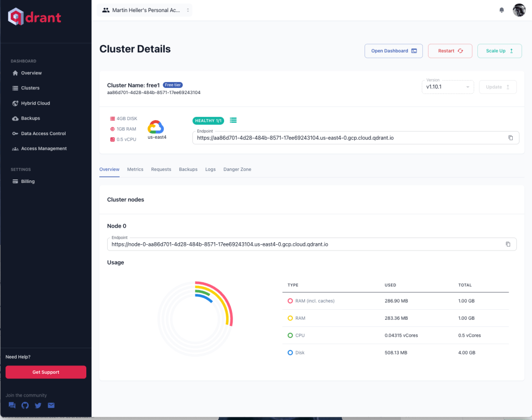
Task: Open the notifications bell
Action: point(501,10)
